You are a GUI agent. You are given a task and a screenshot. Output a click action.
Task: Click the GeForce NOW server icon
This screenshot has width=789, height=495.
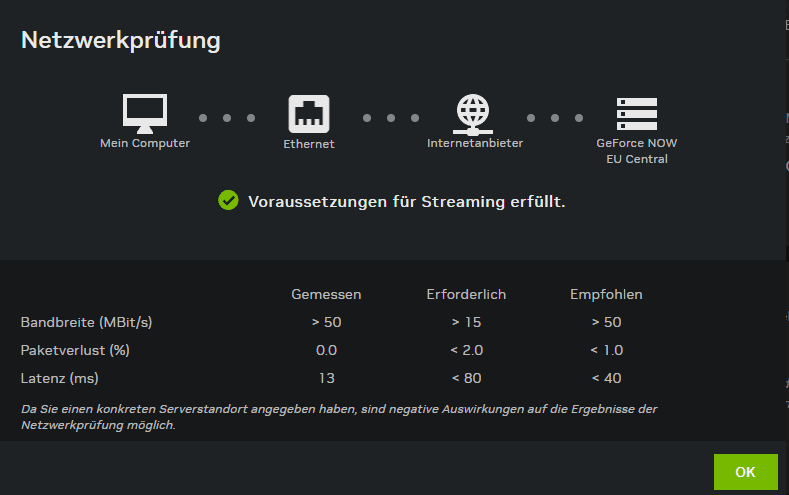click(x=637, y=114)
